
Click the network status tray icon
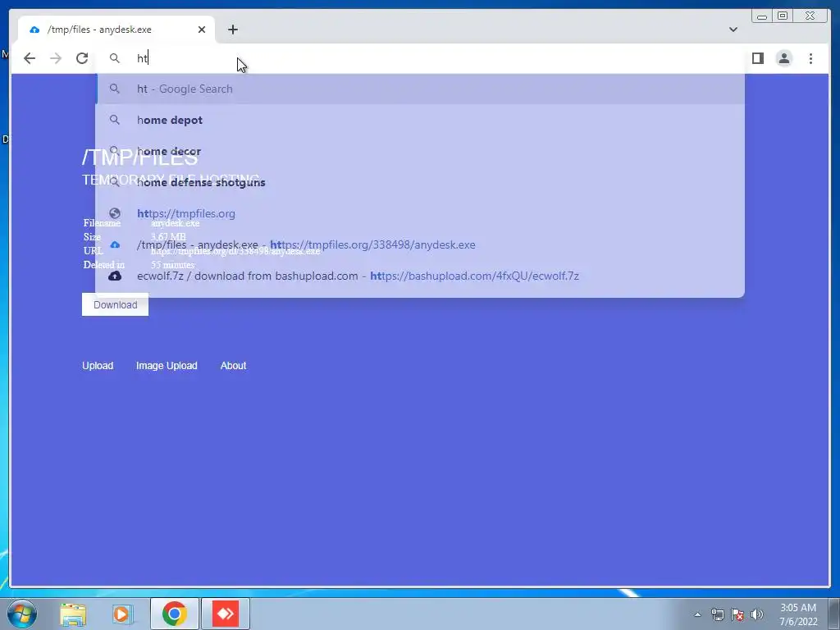pyautogui.click(x=717, y=614)
